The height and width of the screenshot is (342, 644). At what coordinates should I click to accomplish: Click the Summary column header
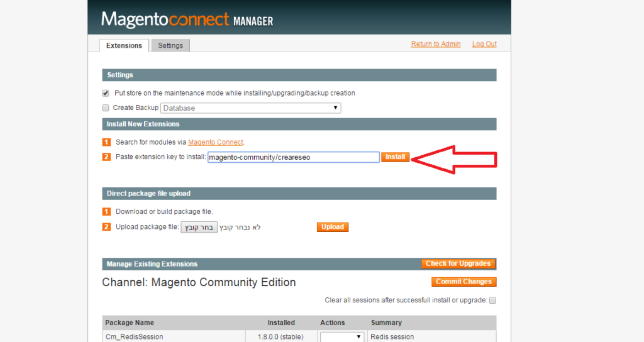click(x=387, y=323)
